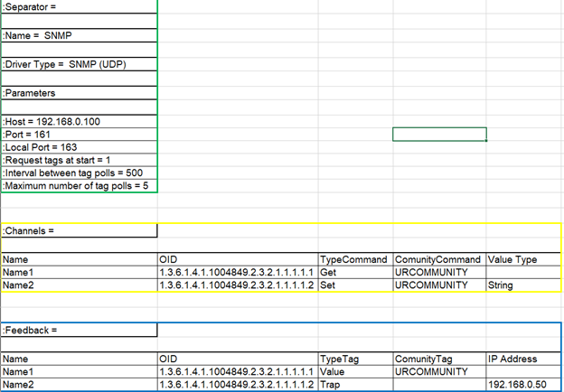Click the TypeTag header cell
This screenshot has width=564, height=392.
click(x=355, y=359)
